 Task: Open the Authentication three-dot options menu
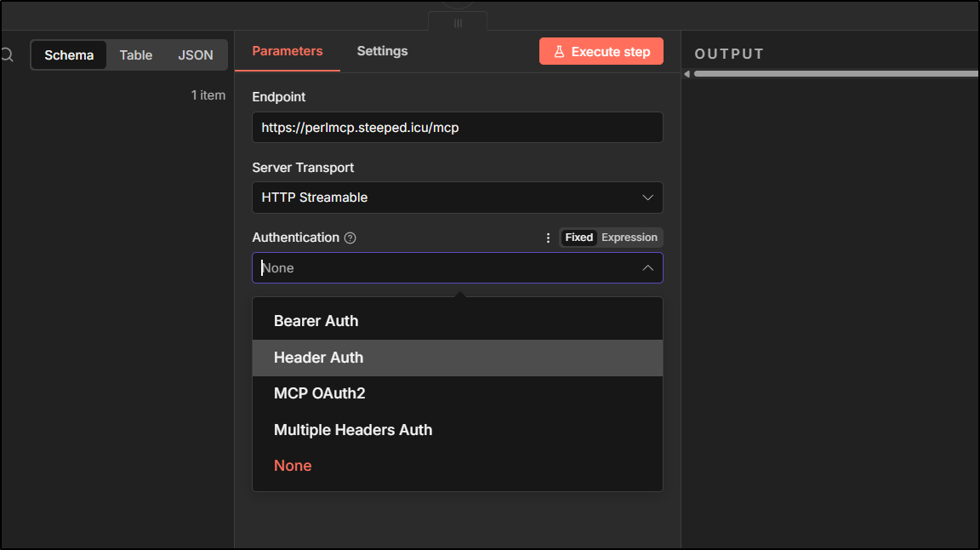pyautogui.click(x=548, y=238)
